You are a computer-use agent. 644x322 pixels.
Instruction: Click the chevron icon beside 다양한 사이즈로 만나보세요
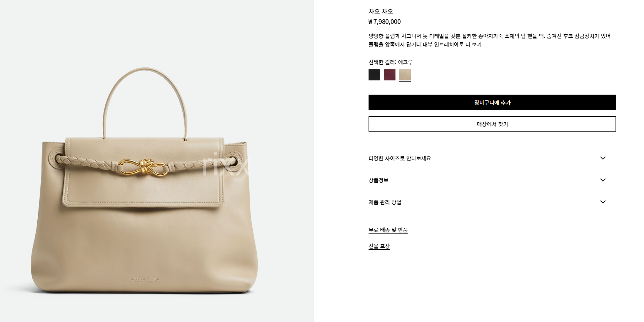603,158
